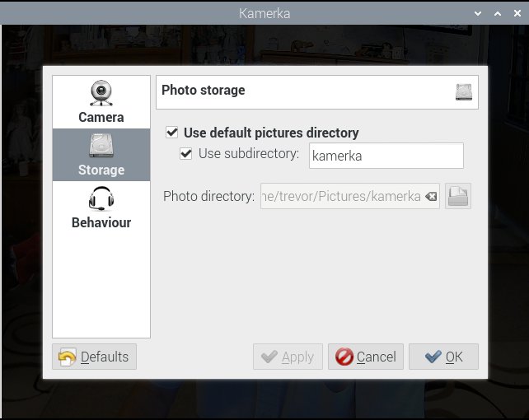This screenshot has height=420, width=529.
Task: Close the Kamerka window
Action: pyautogui.click(x=517, y=13)
